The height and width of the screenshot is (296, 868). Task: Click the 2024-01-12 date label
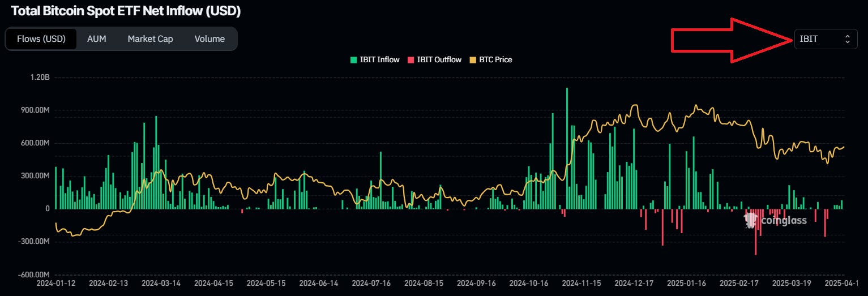pos(56,282)
